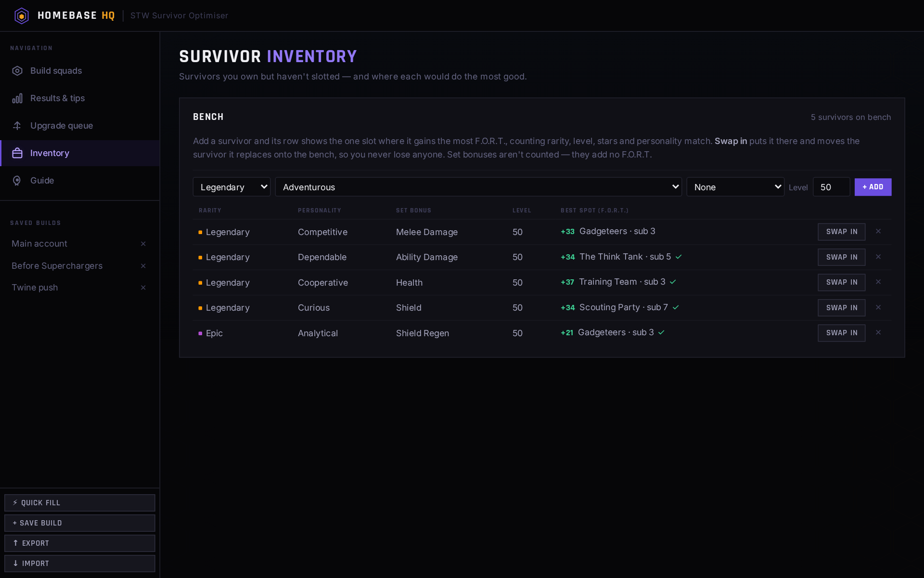Click the Epic rarity cell

tap(211, 333)
